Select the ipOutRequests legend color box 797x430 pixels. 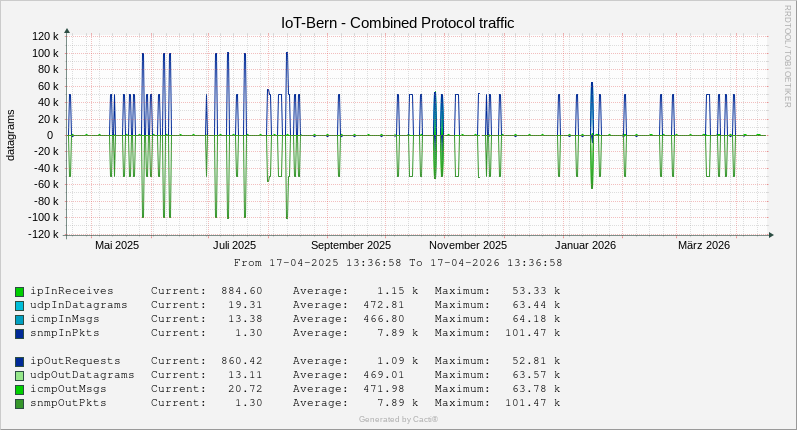pyautogui.click(x=20, y=361)
